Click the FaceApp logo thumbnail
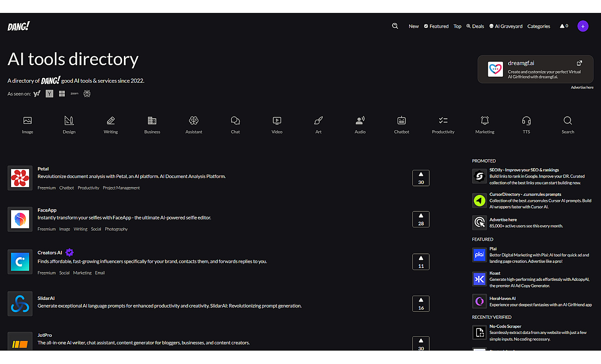Image resolution: width=601 pixels, height=364 pixels. (x=20, y=219)
